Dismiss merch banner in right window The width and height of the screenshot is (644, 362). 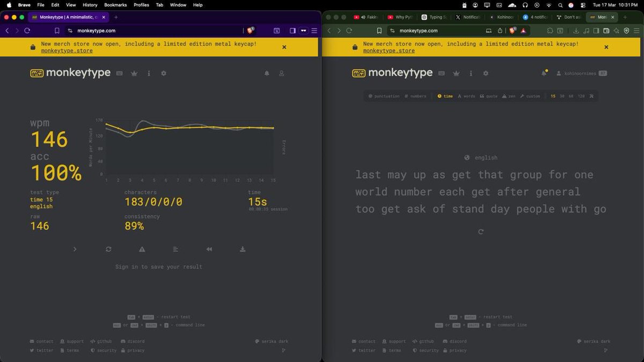point(606,47)
